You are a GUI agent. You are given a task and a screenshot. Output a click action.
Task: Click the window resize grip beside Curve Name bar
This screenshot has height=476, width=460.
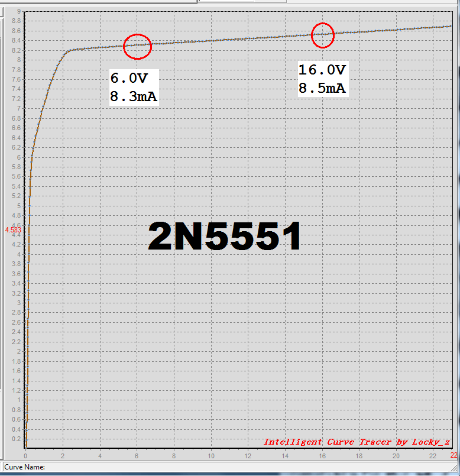454,468
